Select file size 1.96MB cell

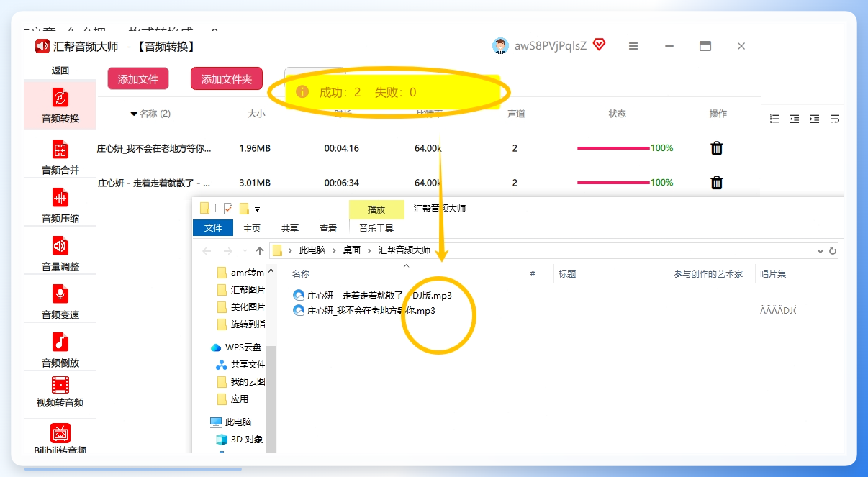coord(255,148)
